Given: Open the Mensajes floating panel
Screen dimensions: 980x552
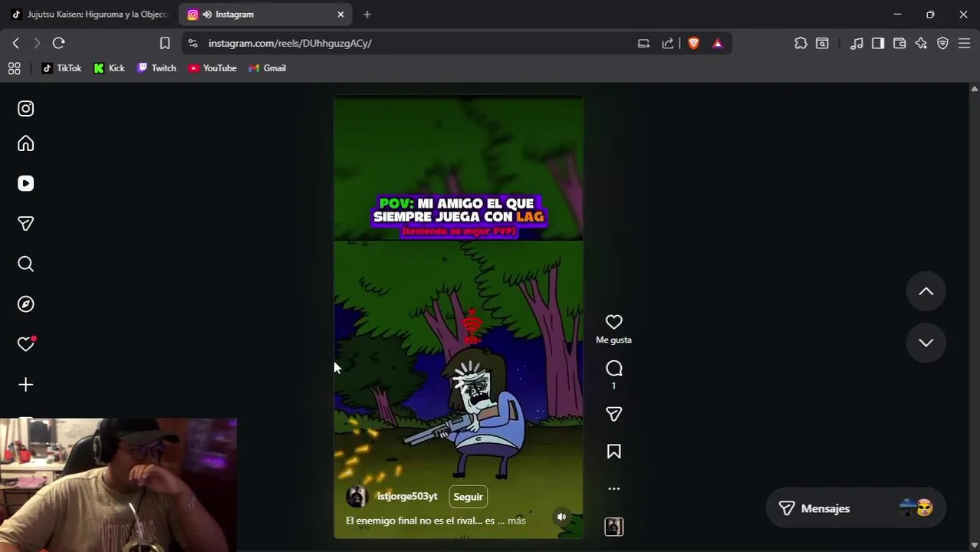Looking at the screenshot, I should click(856, 508).
